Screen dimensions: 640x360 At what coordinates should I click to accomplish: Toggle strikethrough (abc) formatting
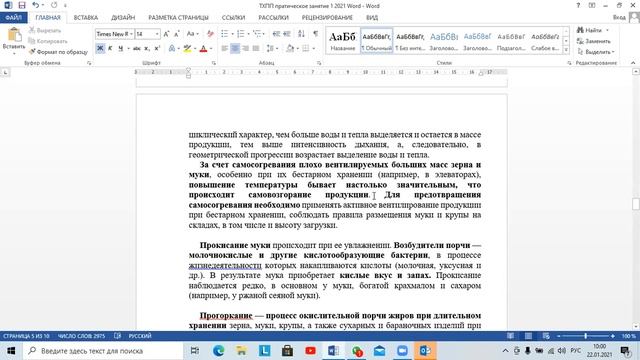137,49
